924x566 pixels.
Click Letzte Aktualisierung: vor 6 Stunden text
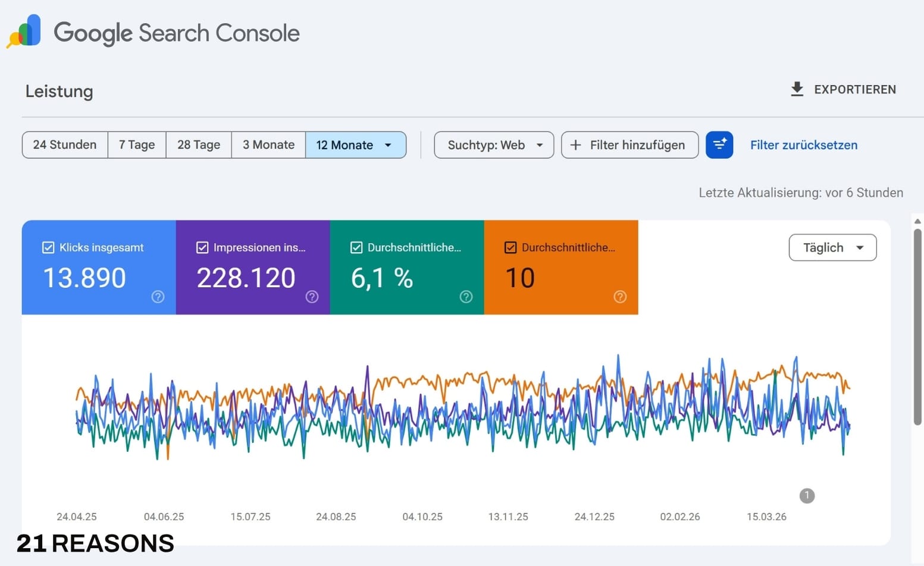(801, 193)
